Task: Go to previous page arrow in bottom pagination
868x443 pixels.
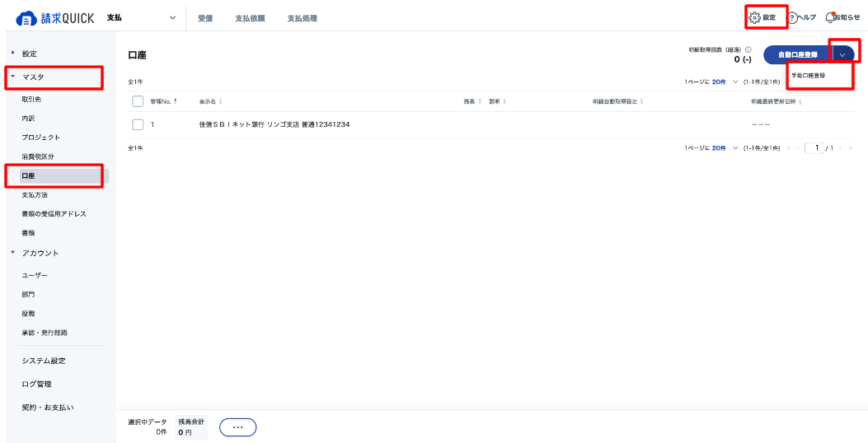Action: point(798,148)
